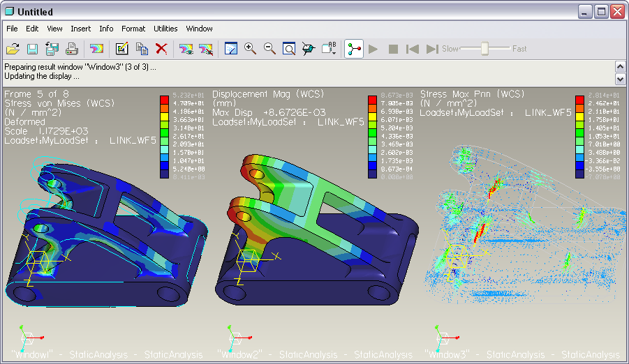Click the red swatch in Displacement legend
The height and width of the screenshot is (364, 629).
click(372, 98)
